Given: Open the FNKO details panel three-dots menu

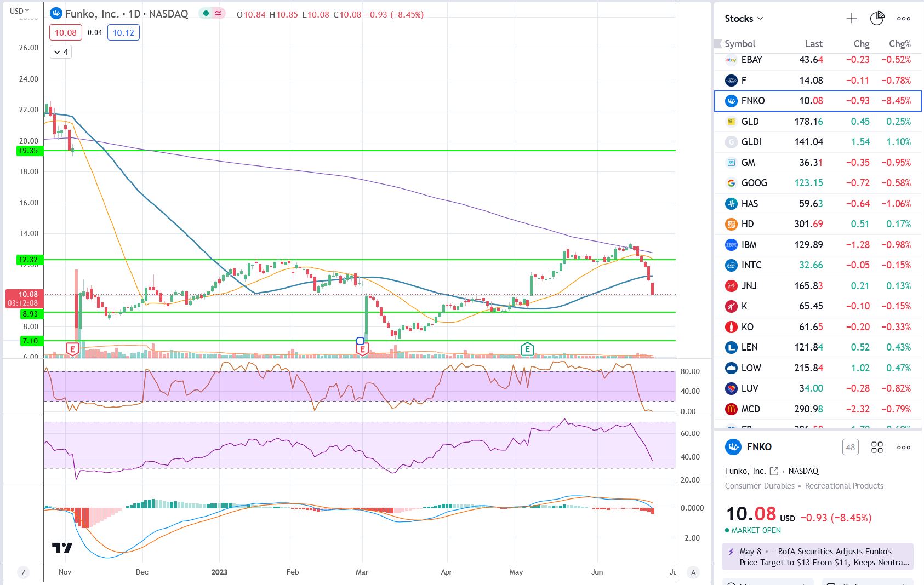Looking at the screenshot, I should 904,448.
